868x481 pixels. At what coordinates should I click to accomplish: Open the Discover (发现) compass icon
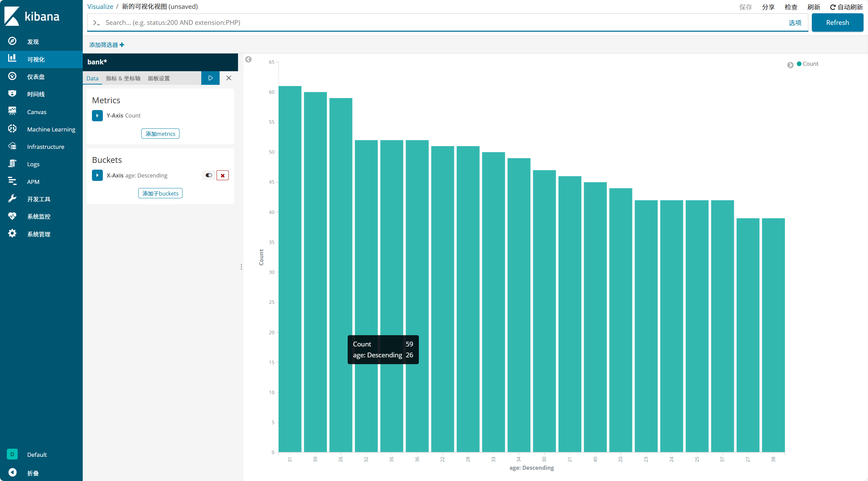point(12,41)
